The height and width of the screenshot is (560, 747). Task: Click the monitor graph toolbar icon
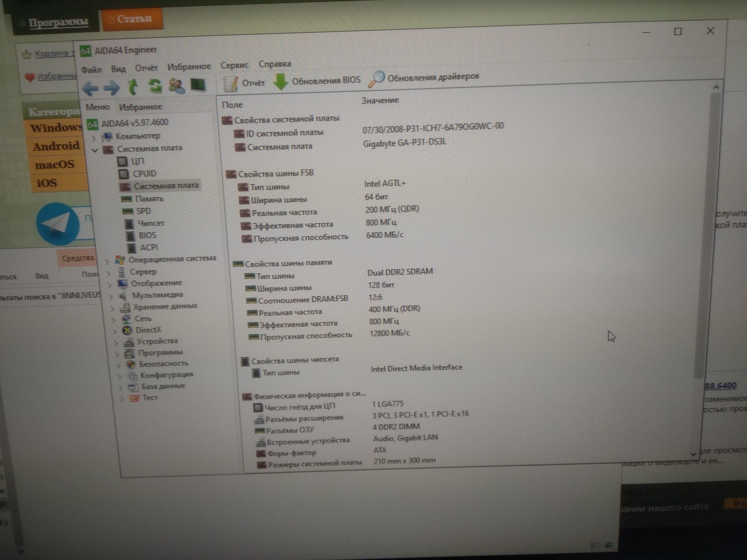(198, 85)
